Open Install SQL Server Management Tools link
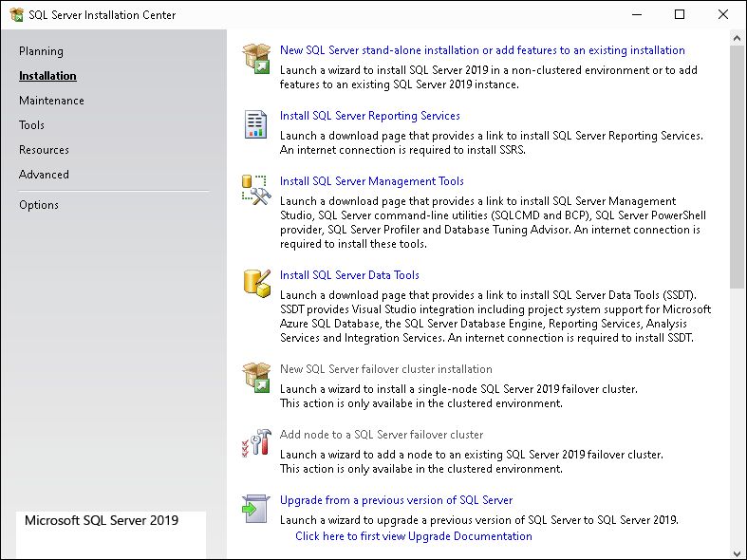The width and height of the screenshot is (747, 560). 371,181
